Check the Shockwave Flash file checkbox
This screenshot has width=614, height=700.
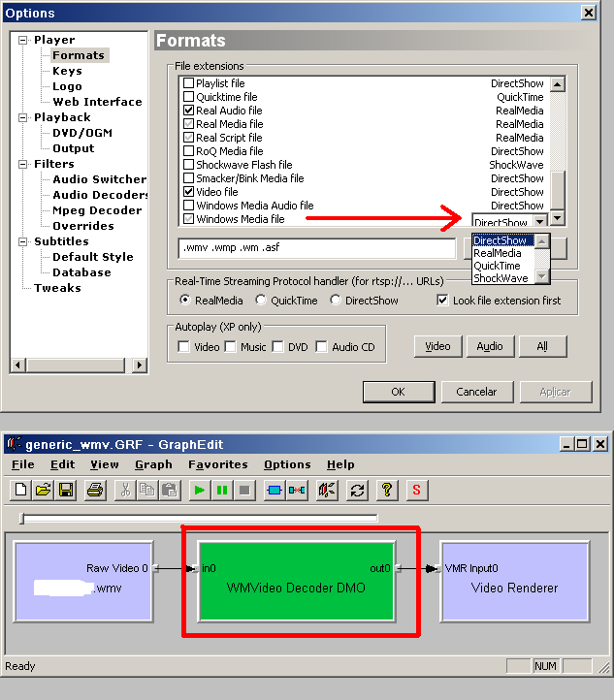[x=188, y=165]
